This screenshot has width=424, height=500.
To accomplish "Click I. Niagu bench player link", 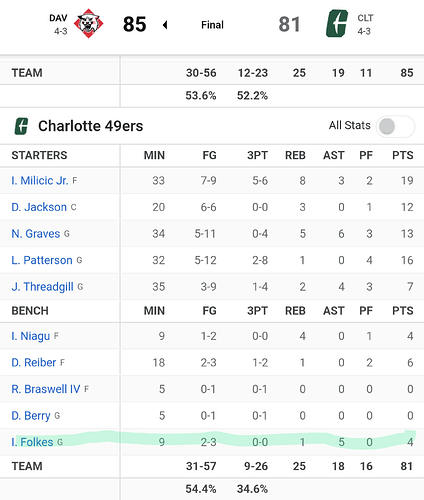I will tap(31, 336).
